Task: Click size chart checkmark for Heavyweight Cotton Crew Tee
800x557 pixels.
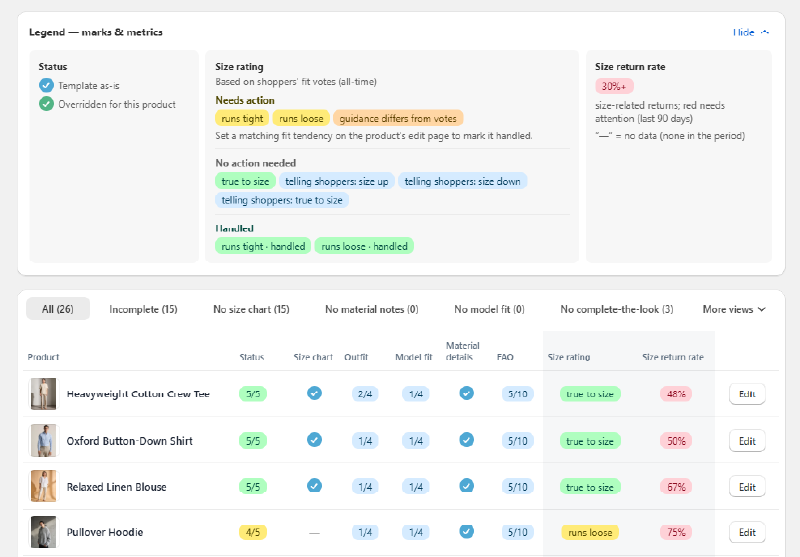Action: (314, 393)
